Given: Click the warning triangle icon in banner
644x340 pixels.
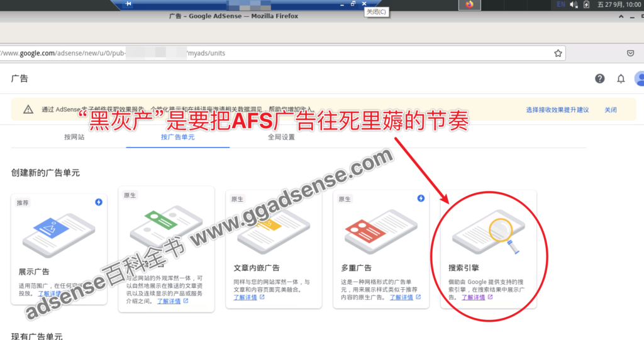Looking at the screenshot, I should pyautogui.click(x=28, y=109).
